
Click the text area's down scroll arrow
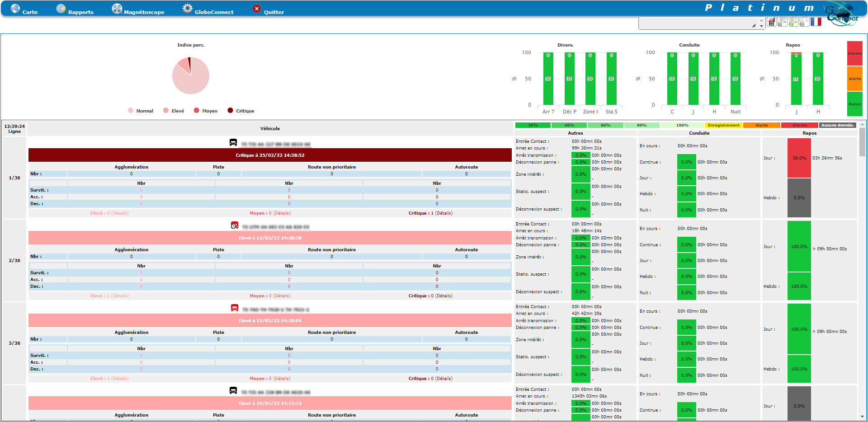[x=762, y=26]
